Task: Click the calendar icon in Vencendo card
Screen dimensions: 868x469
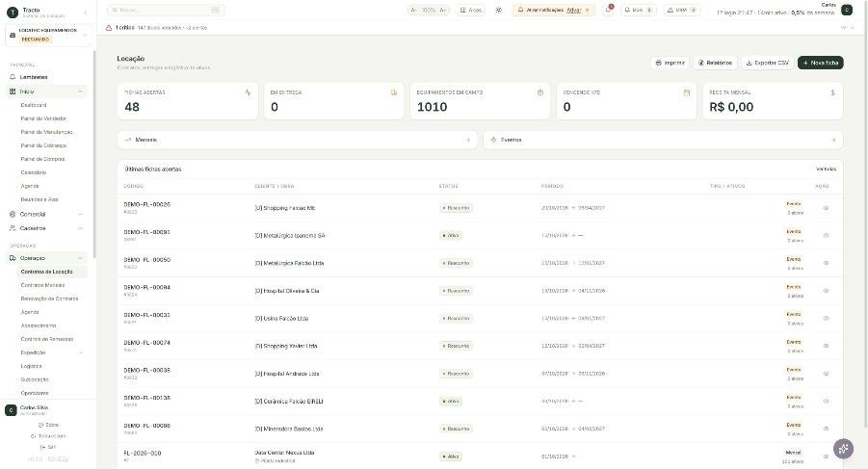Action: 687,92
